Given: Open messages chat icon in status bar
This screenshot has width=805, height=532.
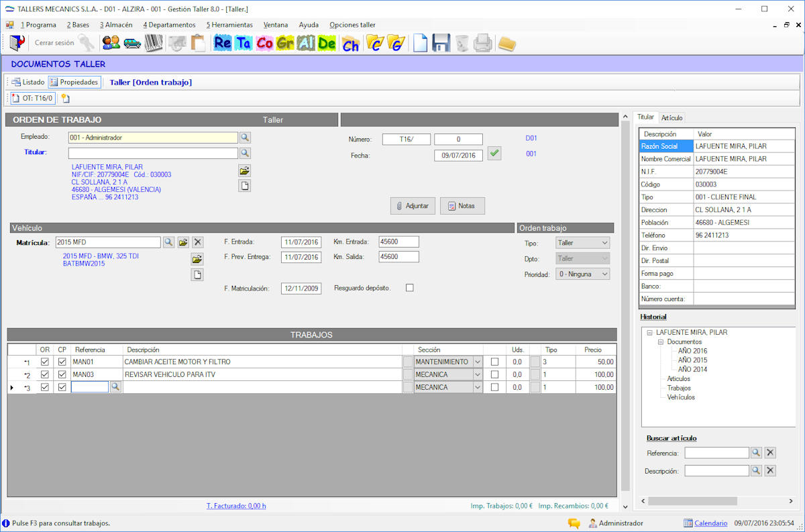Looking at the screenshot, I should (x=574, y=523).
